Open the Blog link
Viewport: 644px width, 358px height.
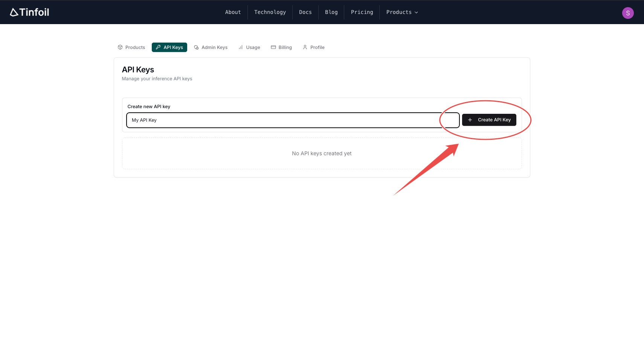click(x=331, y=12)
